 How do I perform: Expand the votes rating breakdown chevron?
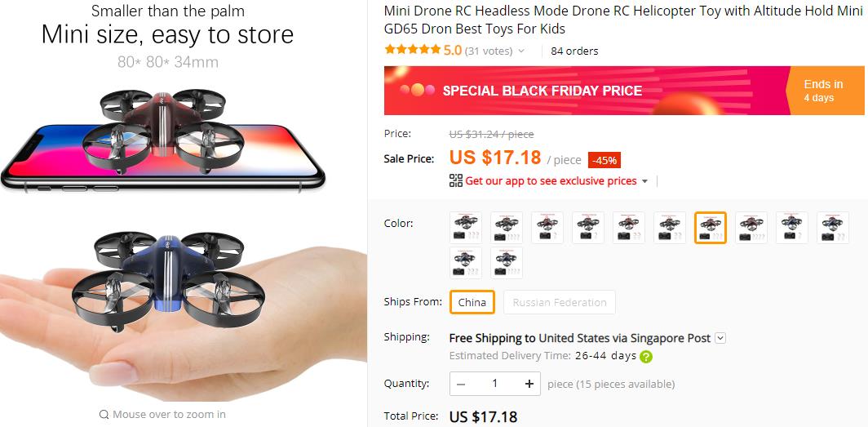[521, 51]
